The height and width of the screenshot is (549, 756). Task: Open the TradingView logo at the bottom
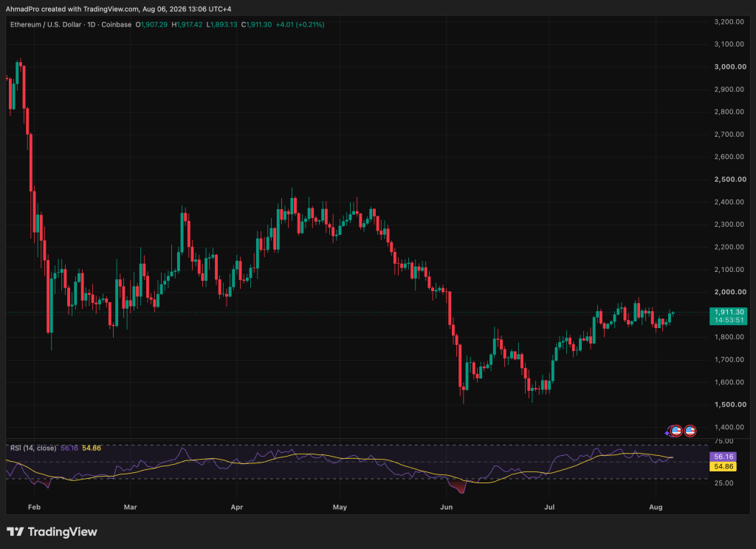pyautogui.click(x=52, y=531)
